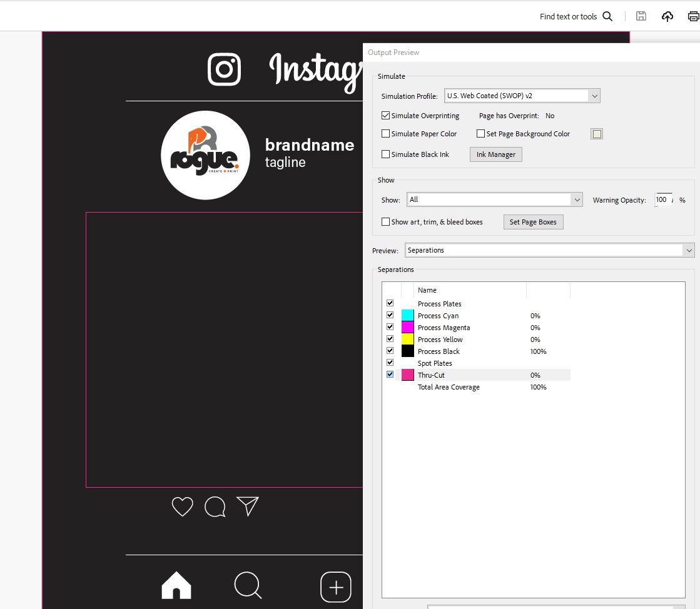
Task: Uncheck the Process Magenta plate checkbox
Action: [x=390, y=327]
